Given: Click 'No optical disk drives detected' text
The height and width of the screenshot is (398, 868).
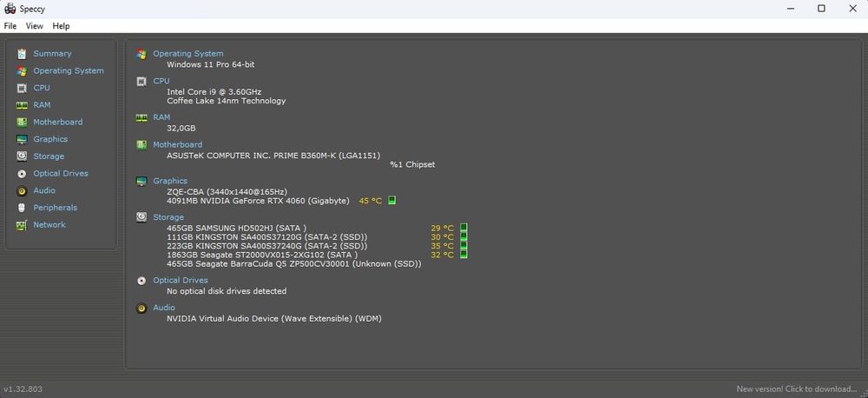Looking at the screenshot, I should coord(227,291).
